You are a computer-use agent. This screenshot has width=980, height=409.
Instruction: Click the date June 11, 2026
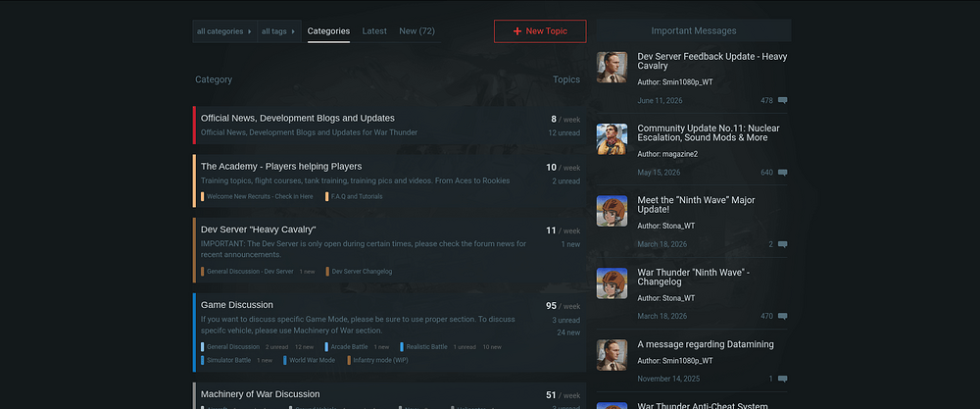pyautogui.click(x=660, y=101)
